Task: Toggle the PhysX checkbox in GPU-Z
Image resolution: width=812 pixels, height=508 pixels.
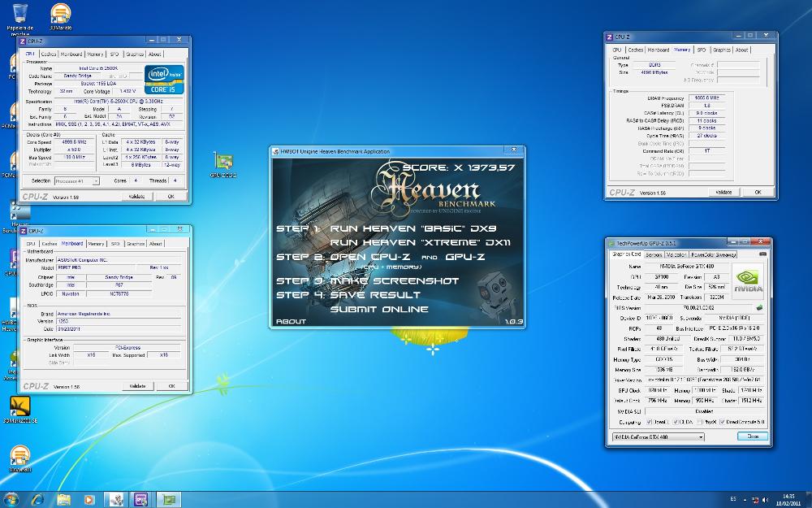Action: click(700, 422)
